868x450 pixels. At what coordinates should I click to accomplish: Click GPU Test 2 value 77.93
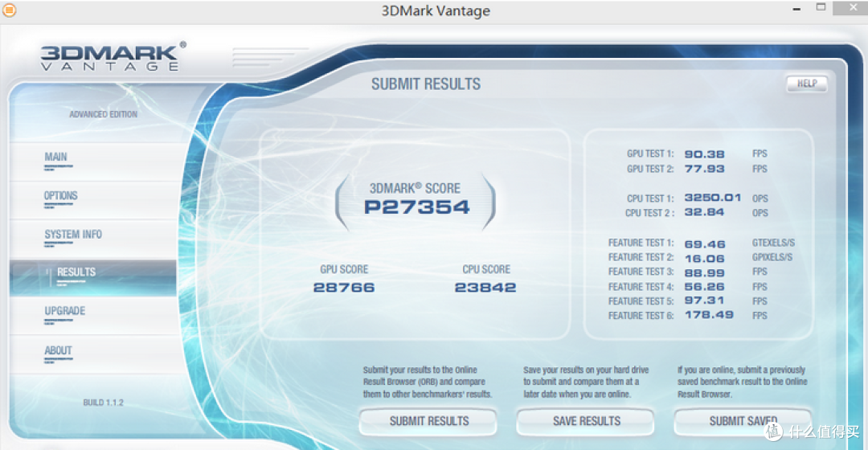click(x=704, y=169)
